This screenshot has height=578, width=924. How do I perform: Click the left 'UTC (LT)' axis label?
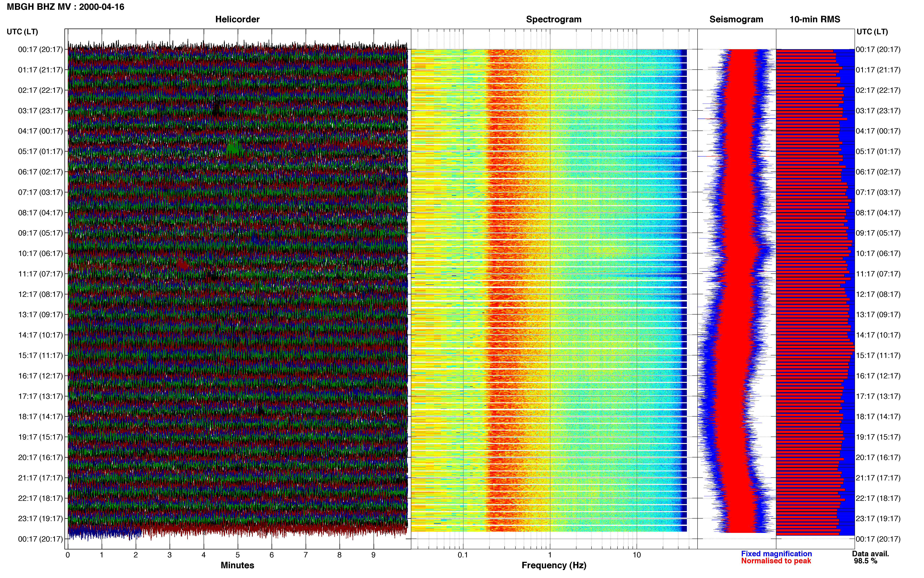[x=22, y=32]
